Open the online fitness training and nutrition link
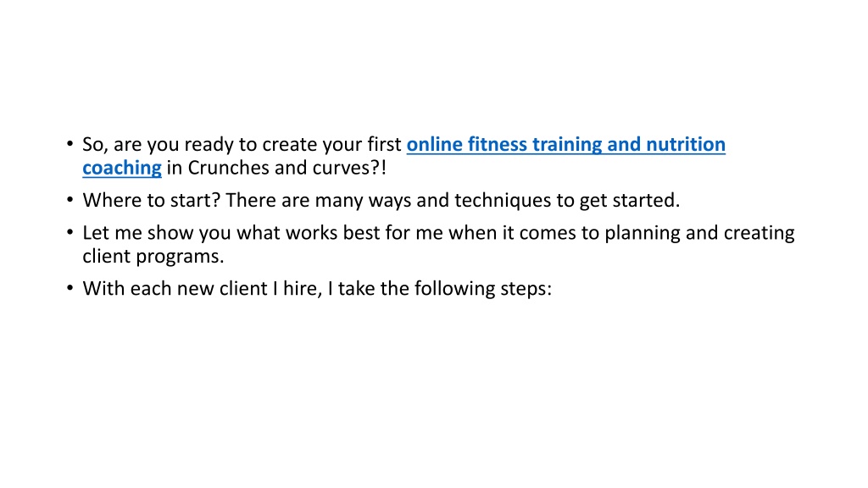868x488 pixels. 565,144
